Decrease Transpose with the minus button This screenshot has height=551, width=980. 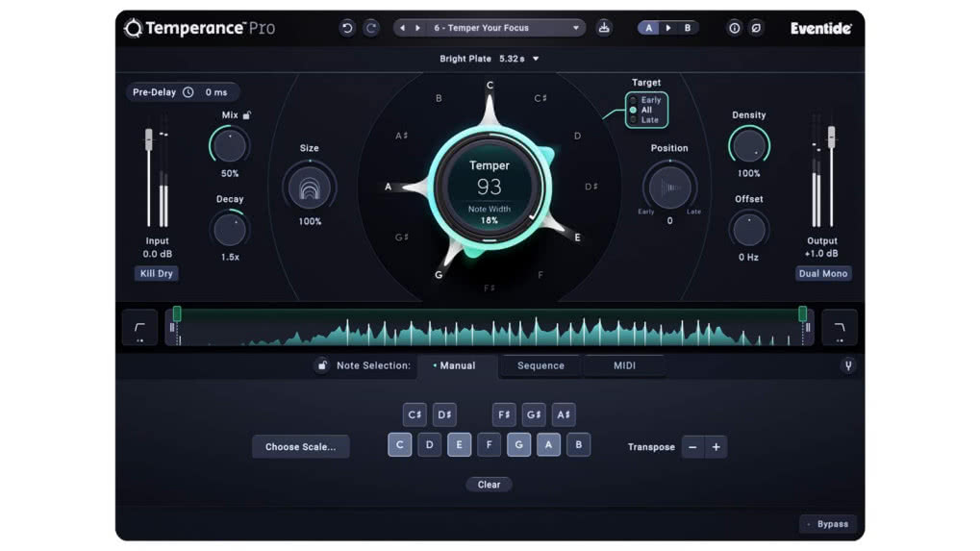[692, 447]
